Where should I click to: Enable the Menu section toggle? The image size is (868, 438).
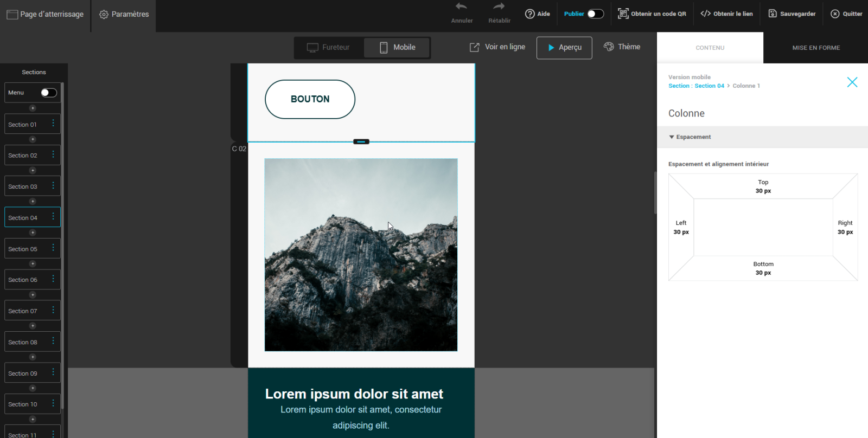(x=49, y=93)
